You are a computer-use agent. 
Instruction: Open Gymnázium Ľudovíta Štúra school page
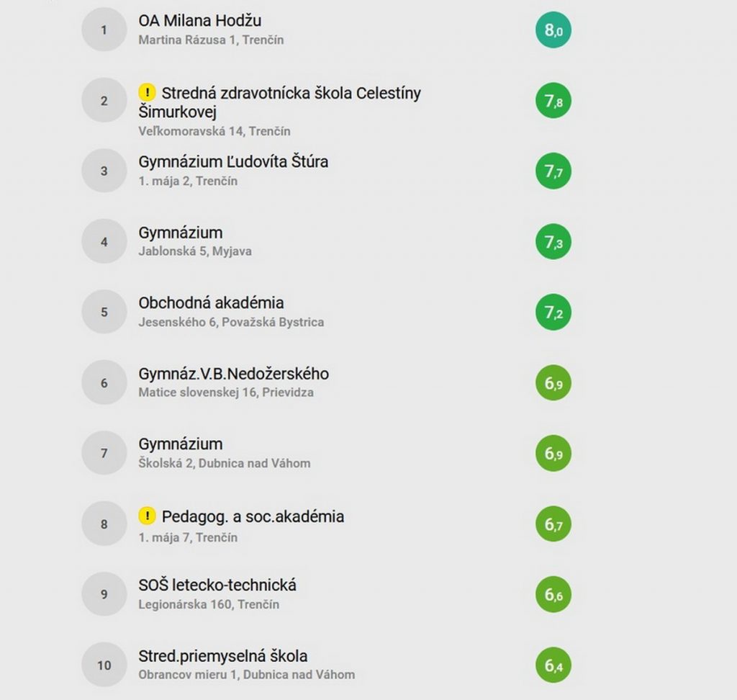click(x=233, y=162)
